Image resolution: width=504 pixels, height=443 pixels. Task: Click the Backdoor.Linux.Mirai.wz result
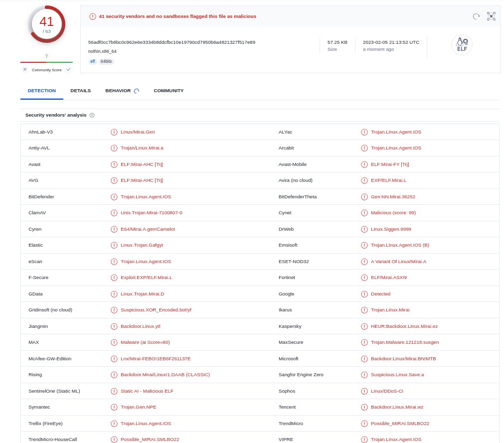pyautogui.click(x=397, y=407)
